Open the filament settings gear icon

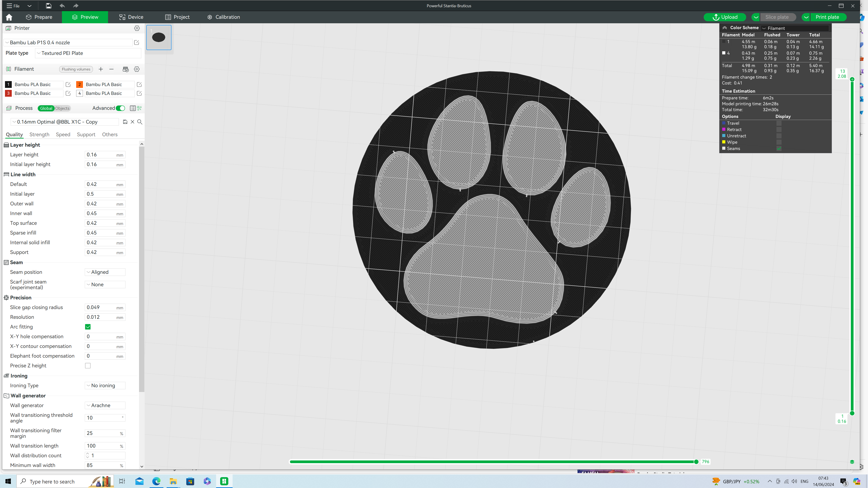tap(137, 69)
